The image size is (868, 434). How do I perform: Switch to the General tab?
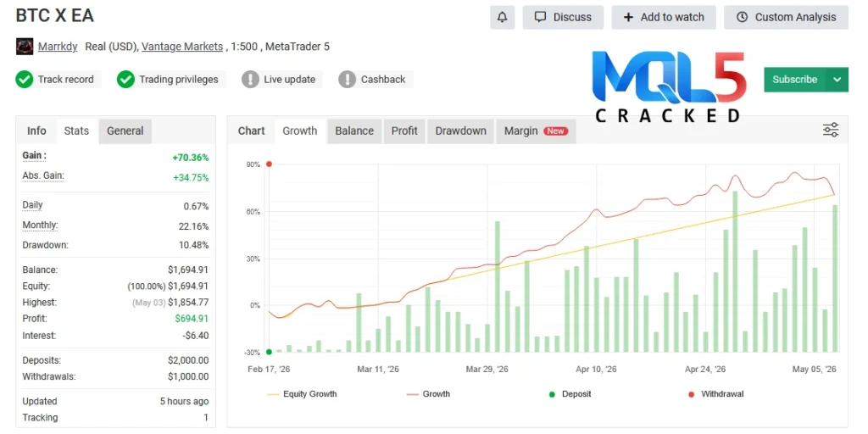pos(125,131)
